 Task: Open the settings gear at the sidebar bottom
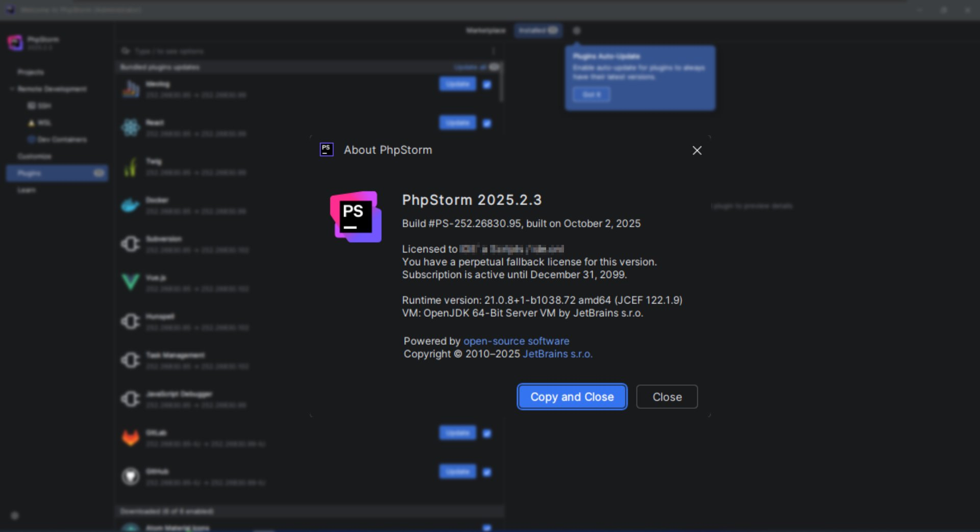pyautogui.click(x=15, y=516)
